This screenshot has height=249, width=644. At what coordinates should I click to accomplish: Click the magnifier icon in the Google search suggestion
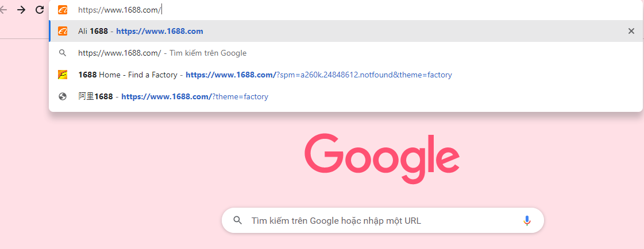click(x=63, y=53)
